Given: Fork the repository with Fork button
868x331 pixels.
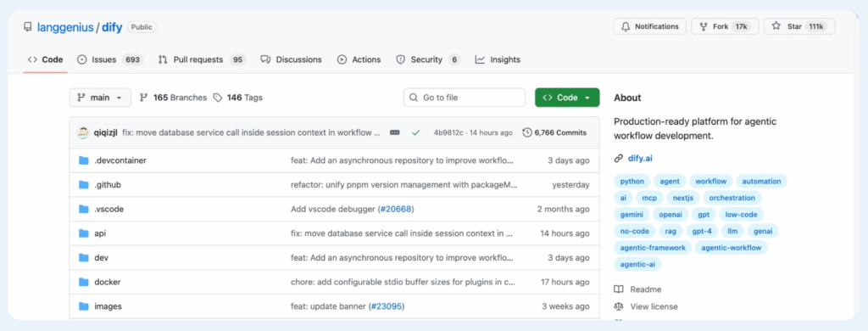Looking at the screenshot, I should click(x=726, y=26).
